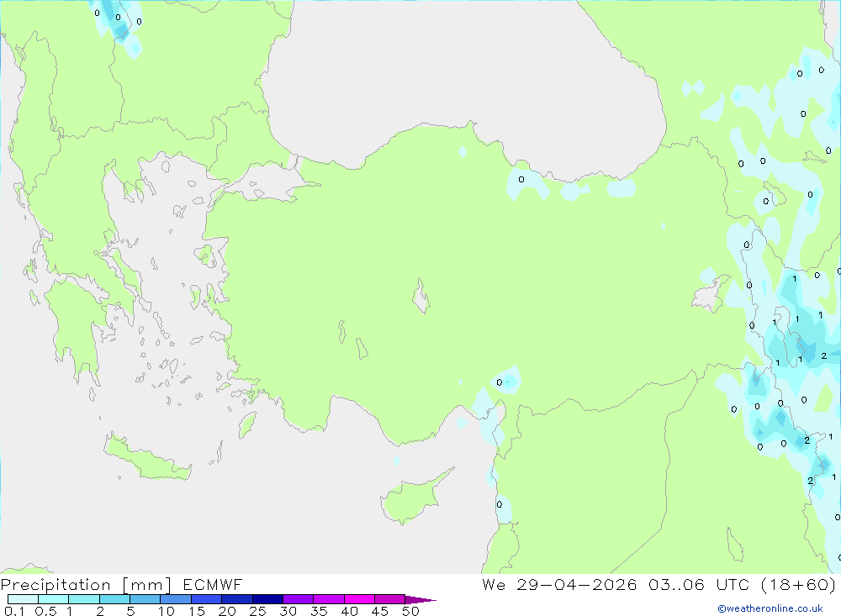The height and width of the screenshot is (616, 841).
Task: Select the 2–5 mm legend color box
Action: click(x=114, y=599)
